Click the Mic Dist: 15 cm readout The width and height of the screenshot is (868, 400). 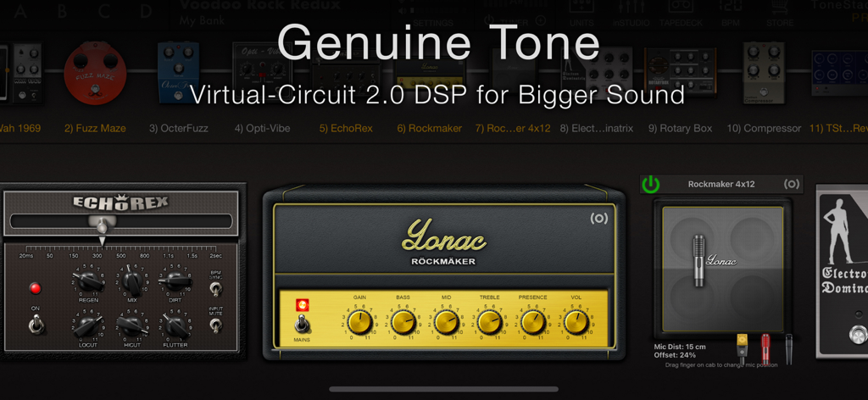[x=680, y=347]
